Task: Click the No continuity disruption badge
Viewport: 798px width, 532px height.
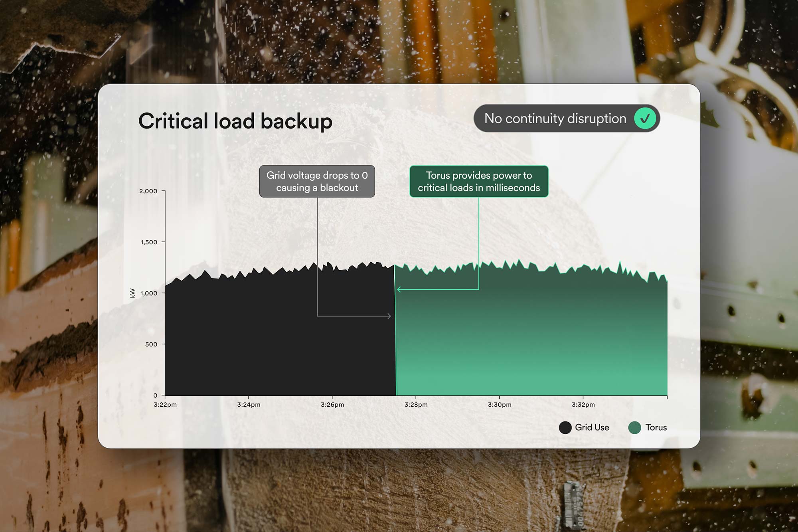Action: [x=567, y=119]
